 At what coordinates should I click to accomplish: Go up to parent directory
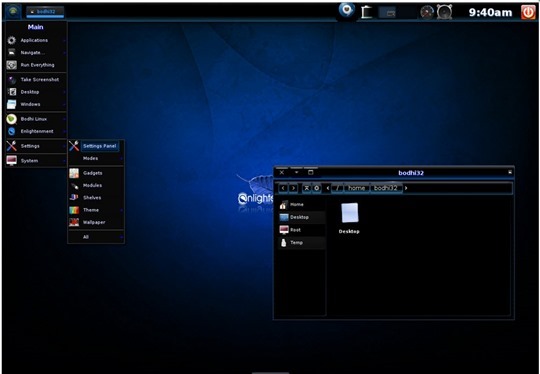(x=306, y=188)
